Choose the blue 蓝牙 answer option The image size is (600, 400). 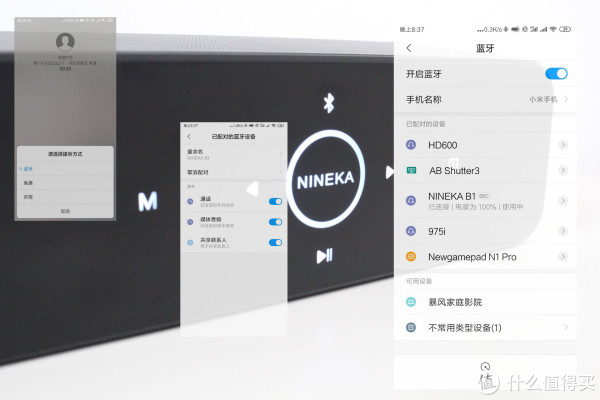click(x=65, y=169)
